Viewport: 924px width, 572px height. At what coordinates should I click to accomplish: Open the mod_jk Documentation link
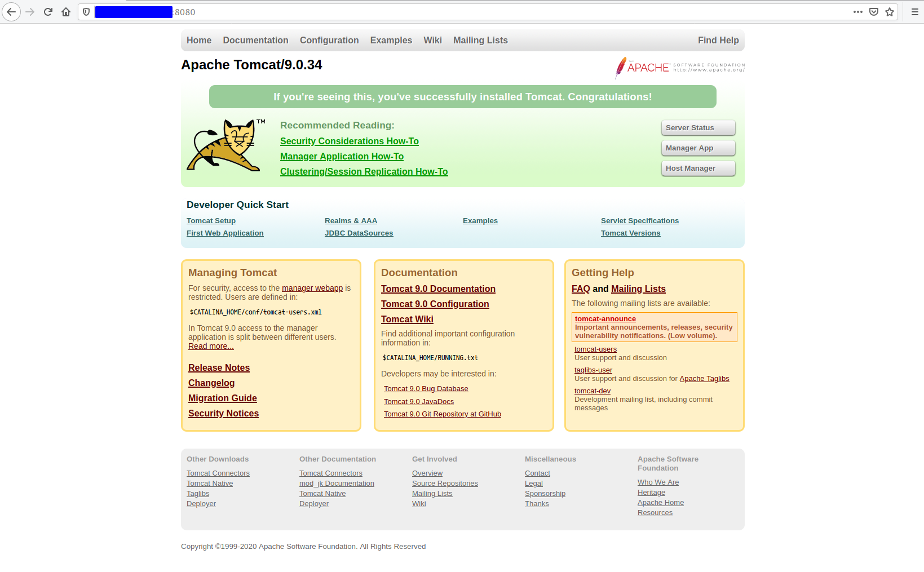[x=337, y=484]
